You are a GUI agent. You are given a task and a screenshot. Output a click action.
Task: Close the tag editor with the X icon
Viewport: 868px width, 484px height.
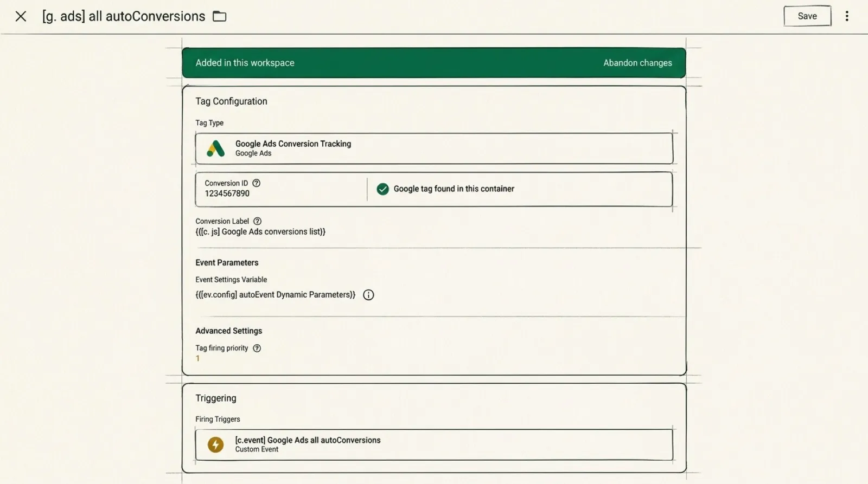pyautogui.click(x=21, y=16)
